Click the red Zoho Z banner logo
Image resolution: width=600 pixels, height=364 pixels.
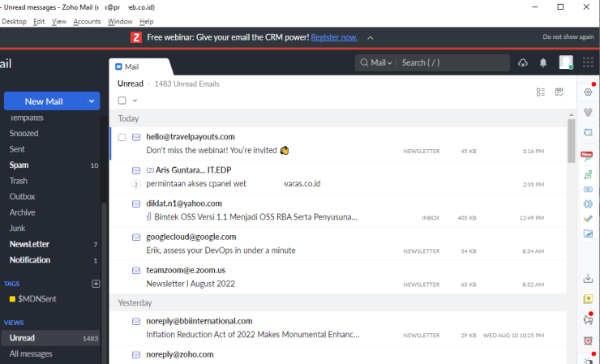(136, 37)
